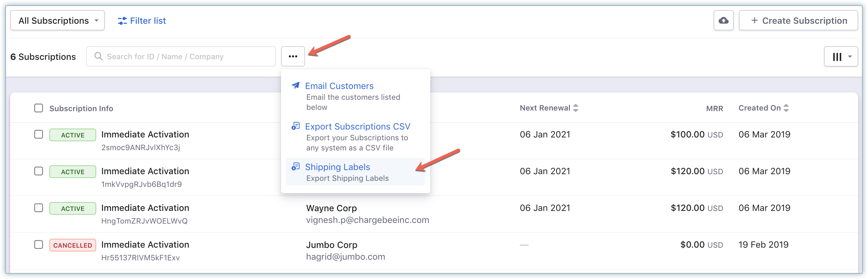Click the paper plane Email Customers icon

[296, 86]
